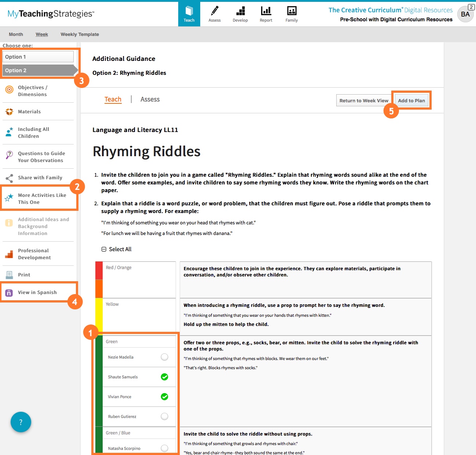Check the circle for Ruben Gutierrez

[x=164, y=417]
